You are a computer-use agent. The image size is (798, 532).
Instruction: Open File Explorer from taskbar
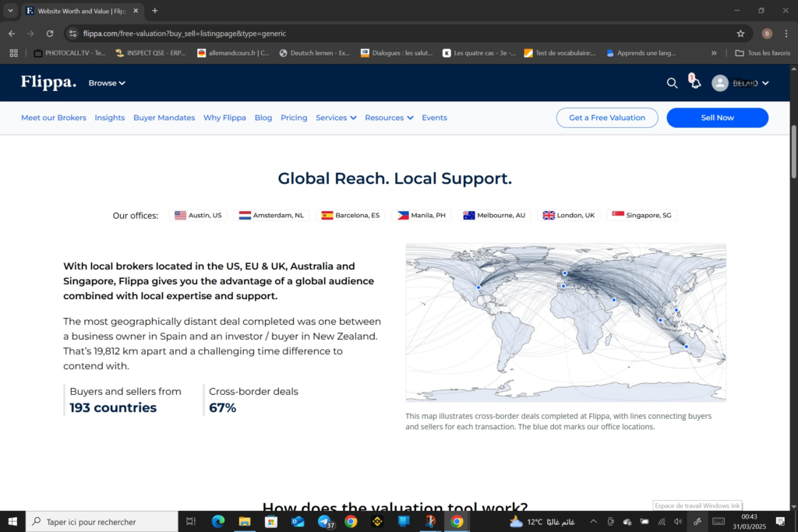pyautogui.click(x=244, y=521)
